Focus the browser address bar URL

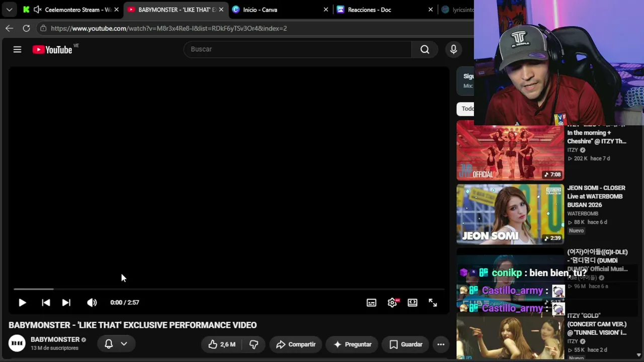click(169, 28)
